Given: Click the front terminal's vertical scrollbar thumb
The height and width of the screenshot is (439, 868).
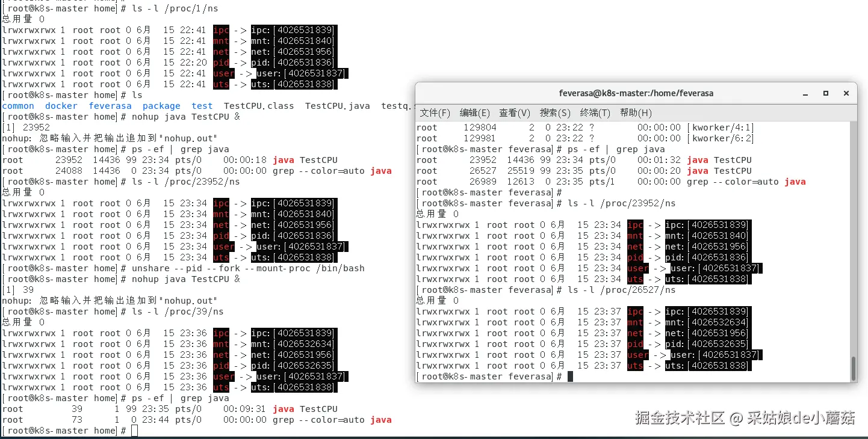Looking at the screenshot, I should click(x=853, y=368).
